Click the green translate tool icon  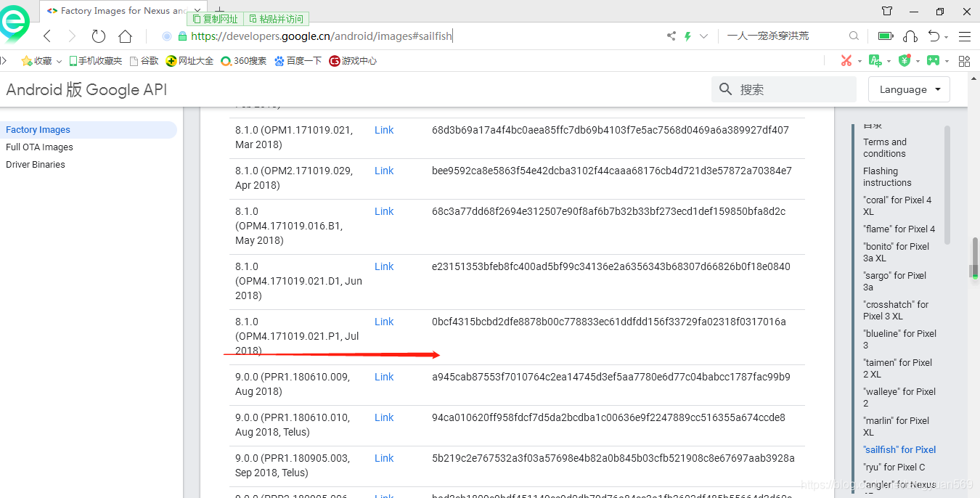point(875,61)
